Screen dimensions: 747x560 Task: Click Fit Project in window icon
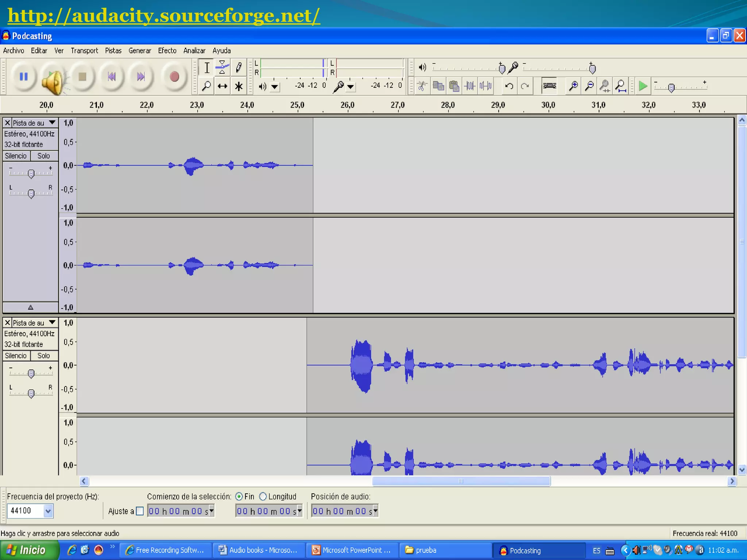pos(620,86)
